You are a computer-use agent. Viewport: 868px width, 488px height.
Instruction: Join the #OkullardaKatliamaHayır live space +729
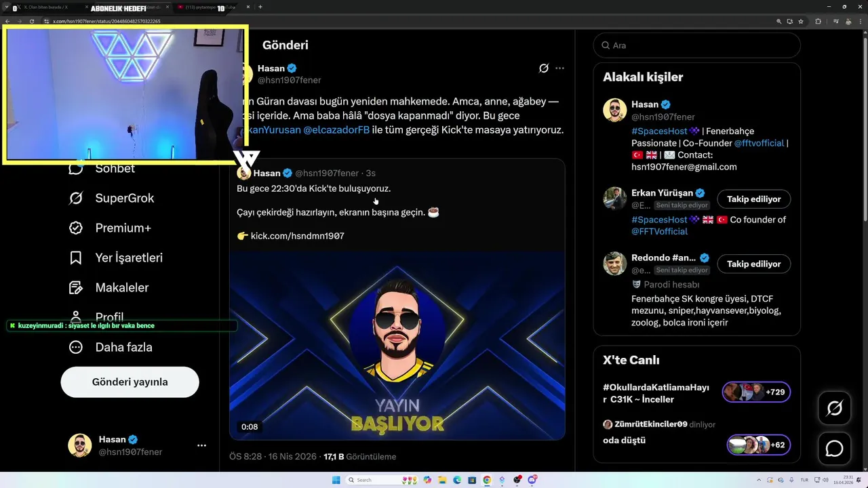(x=756, y=392)
